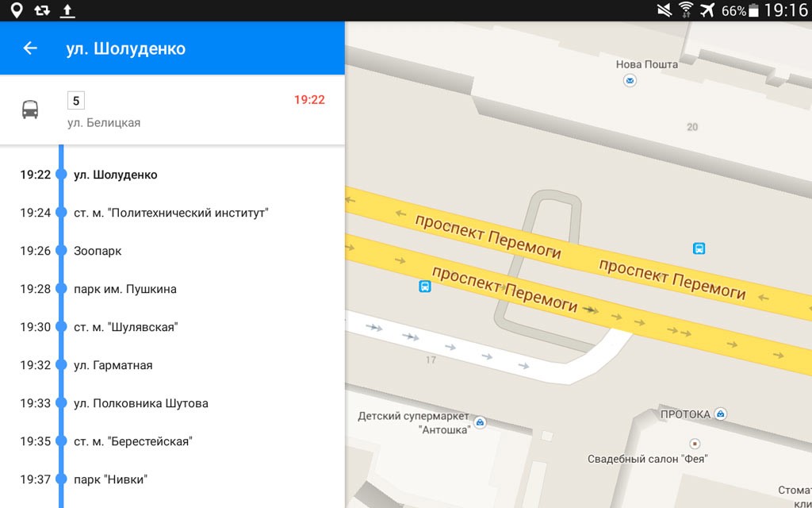Viewport: 812px width, 508px height.
Task: Open the Нова Пошта mail marker
Action: point(629,80)
